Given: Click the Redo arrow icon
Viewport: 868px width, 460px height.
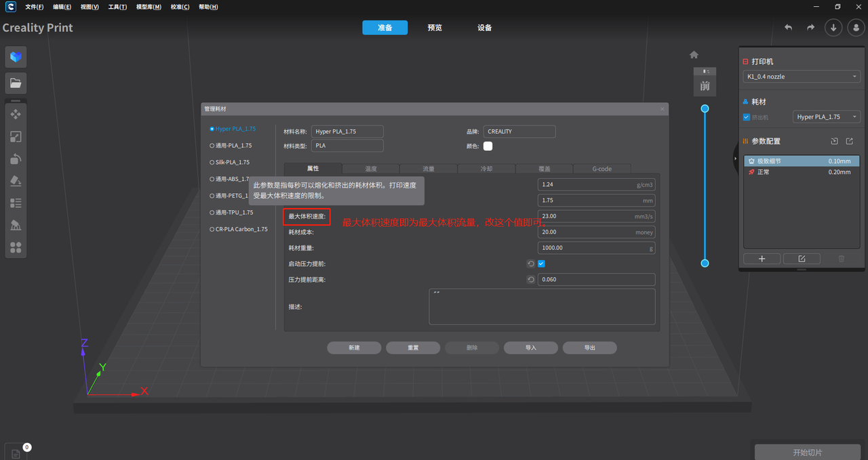Looking at the screenshot, I should (810, 28).
